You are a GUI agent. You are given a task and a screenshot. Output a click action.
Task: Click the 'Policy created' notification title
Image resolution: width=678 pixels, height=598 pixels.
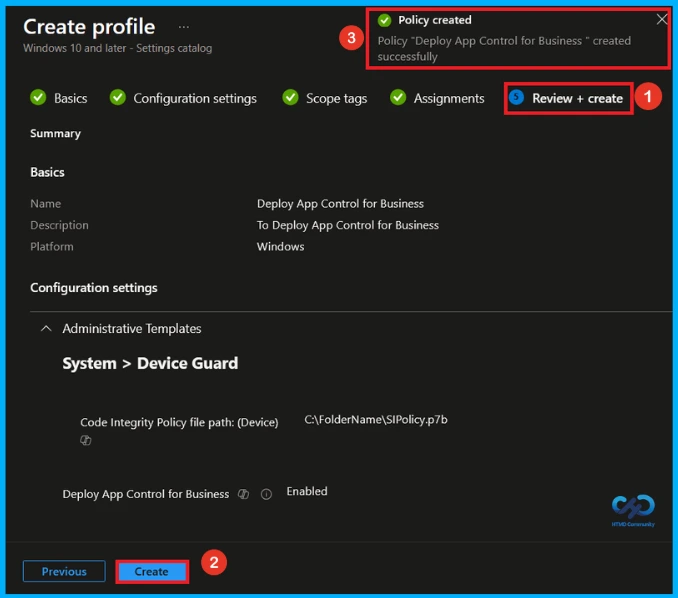point(435,20)
